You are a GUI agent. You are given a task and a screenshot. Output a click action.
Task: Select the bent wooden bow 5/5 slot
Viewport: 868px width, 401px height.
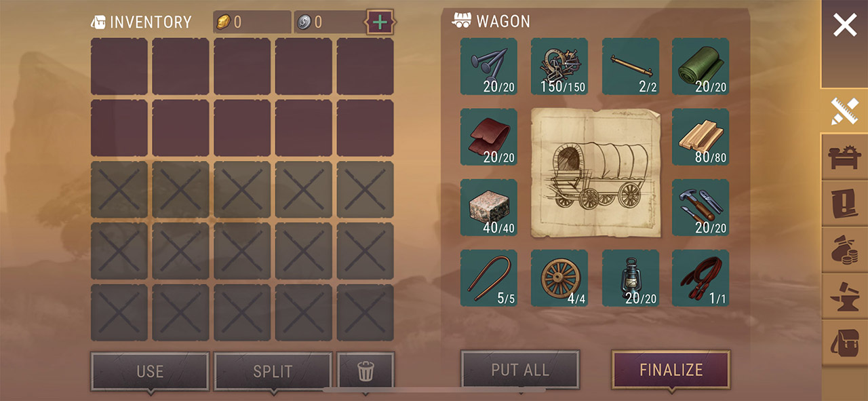(489, 278)
